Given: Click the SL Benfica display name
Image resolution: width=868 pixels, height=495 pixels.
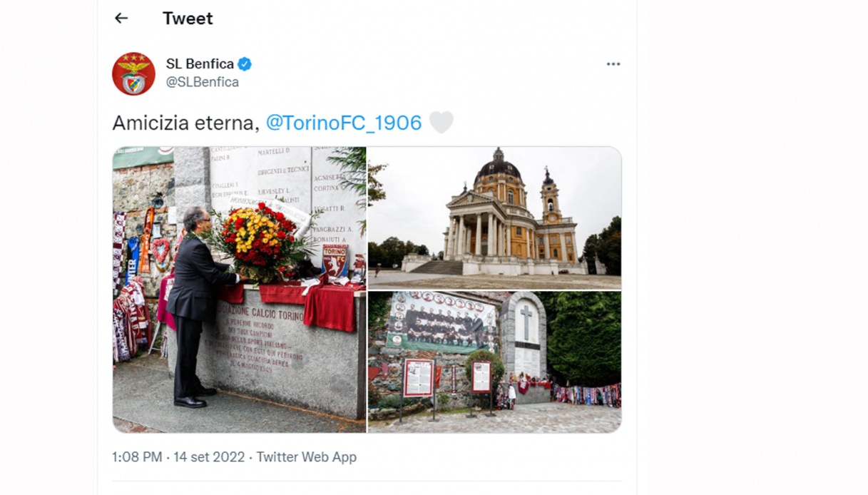Looking at the screenshot, I should pos(200,64).
